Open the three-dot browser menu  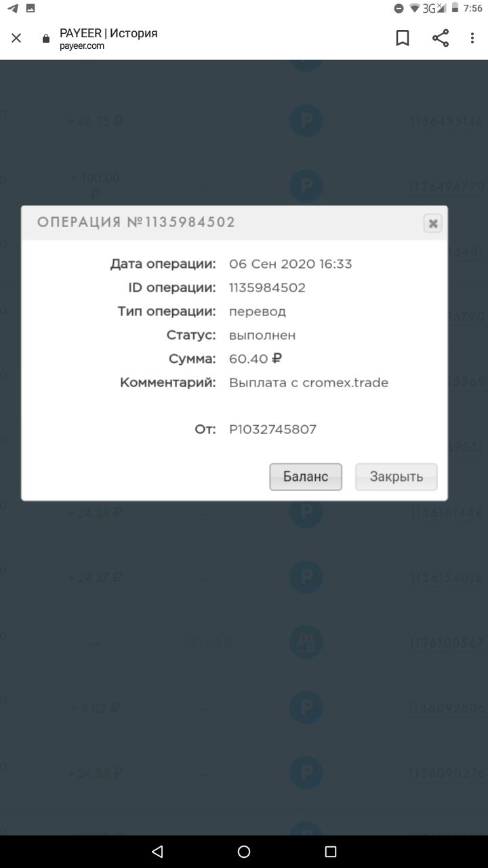(472, 38)
